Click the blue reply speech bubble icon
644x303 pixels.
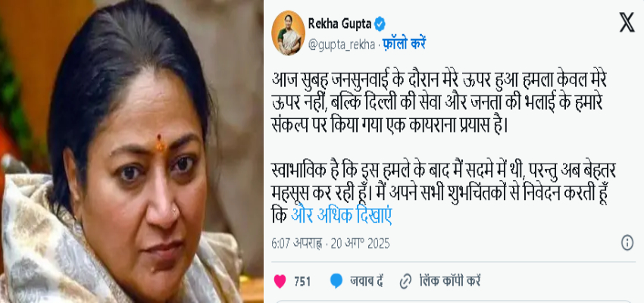coord(336,281)
